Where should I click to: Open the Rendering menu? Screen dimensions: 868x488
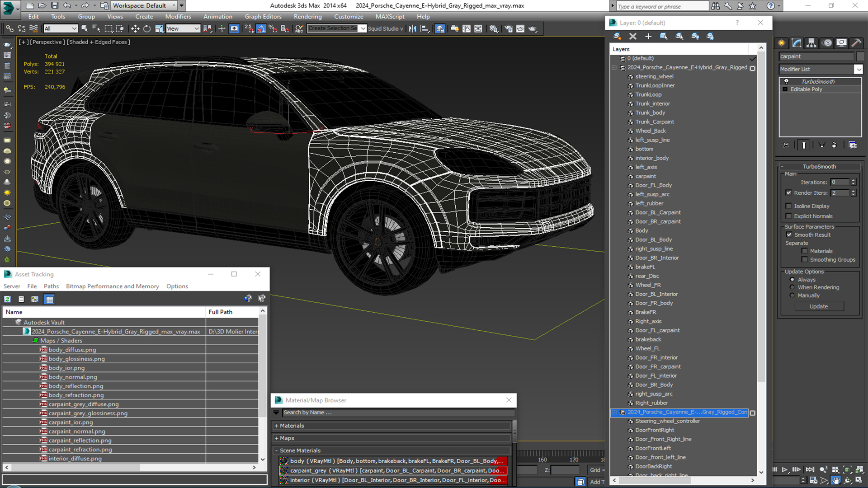[x=307, y=17]
